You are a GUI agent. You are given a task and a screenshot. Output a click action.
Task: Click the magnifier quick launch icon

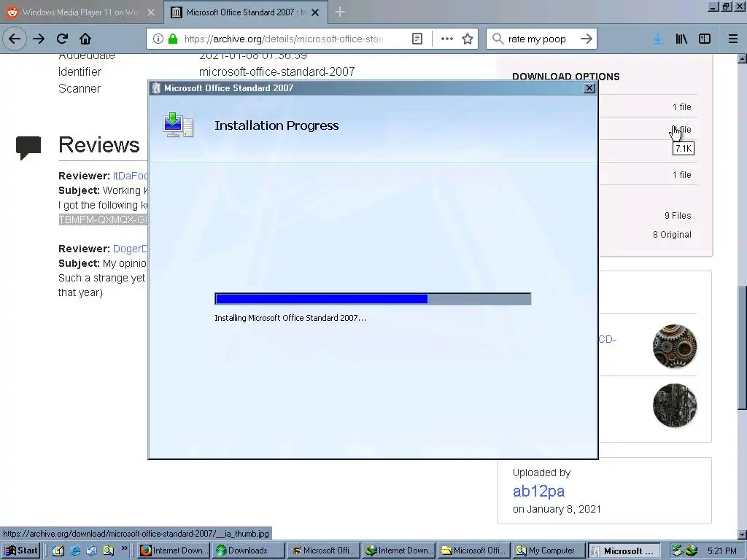point(108,551)
